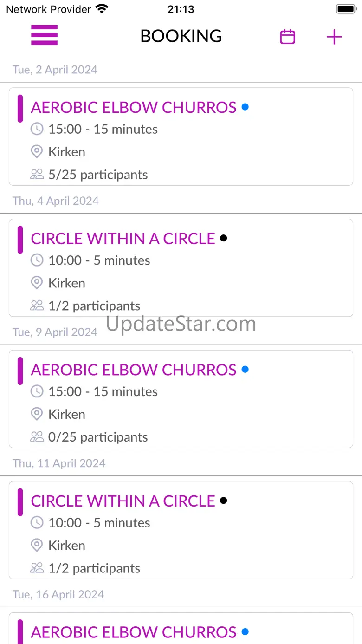The width and height of the screenshot is (362, 644).
Task: Click the 5/25 participants text
Action: tap(98, 175)
